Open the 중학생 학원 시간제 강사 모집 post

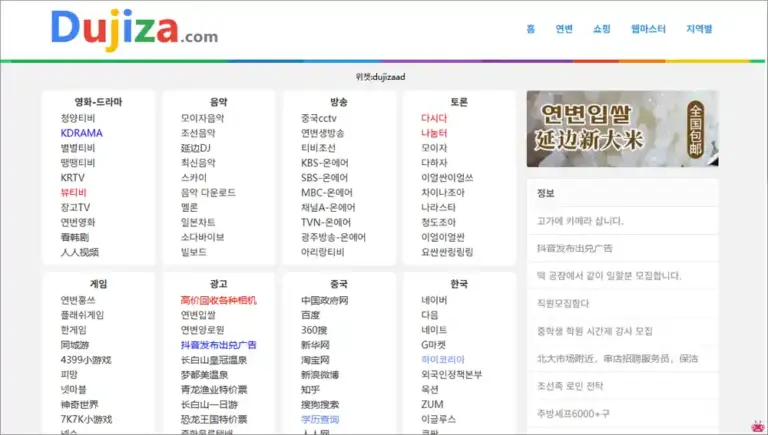[595, 331]
